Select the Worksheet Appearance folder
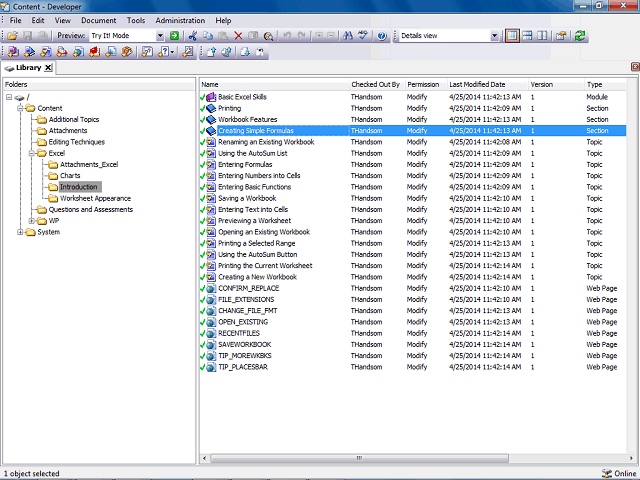 pos(96,198)
